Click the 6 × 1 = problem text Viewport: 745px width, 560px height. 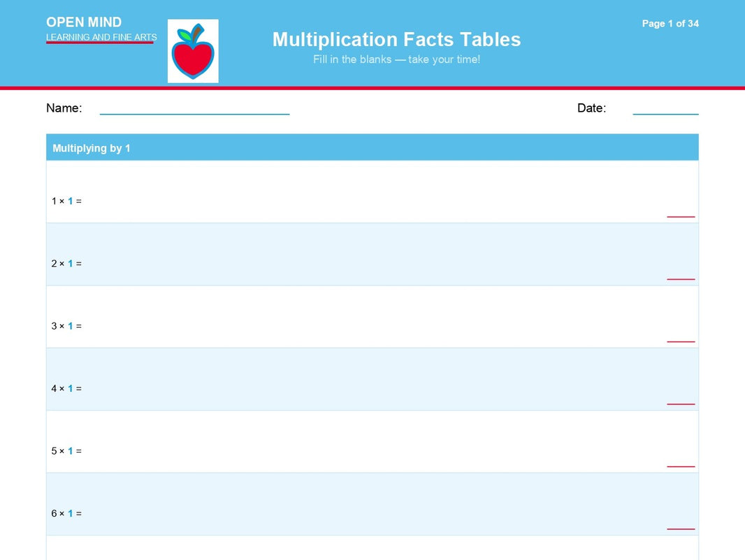click(66, 513)
